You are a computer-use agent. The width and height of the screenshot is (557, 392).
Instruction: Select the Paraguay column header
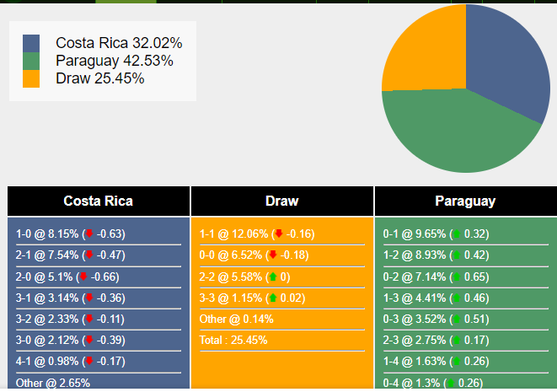pos(465,201)
